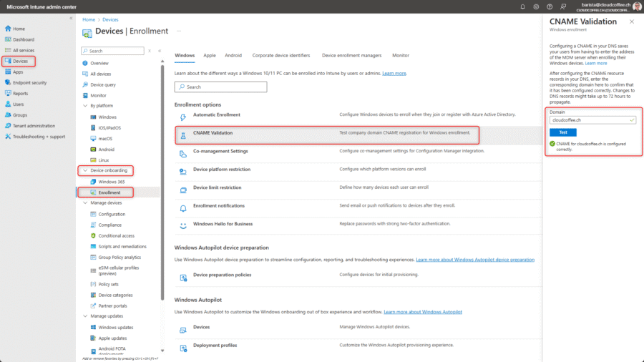Open notifications bell in top bar
The image size is (644, 362).
click(522, 6)
